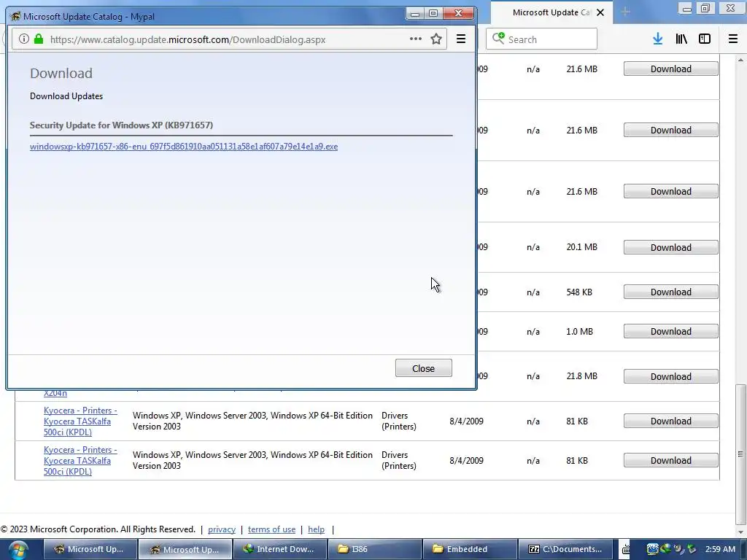Download the windowsxp-kb971657-x86-enu exe link

coord(183,147)
